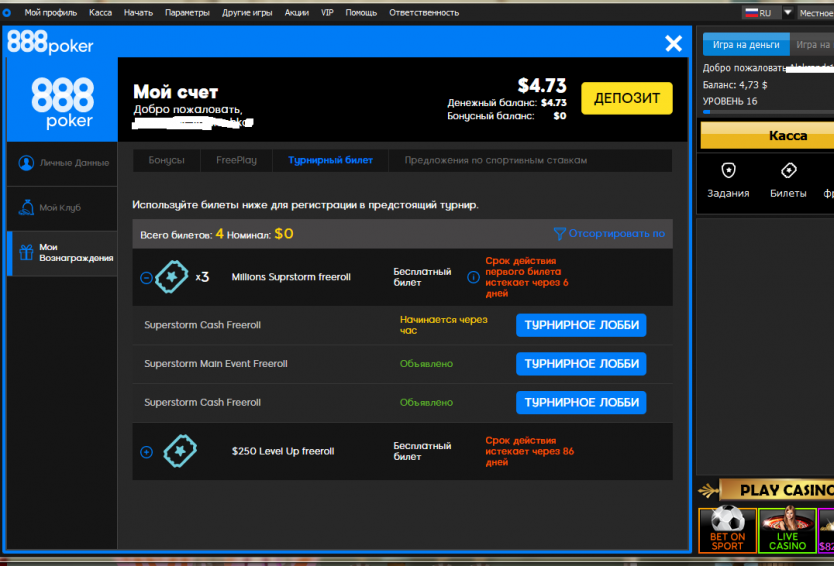Open the language dropdown arrow
834x566 pixels.
click(788, 12)
